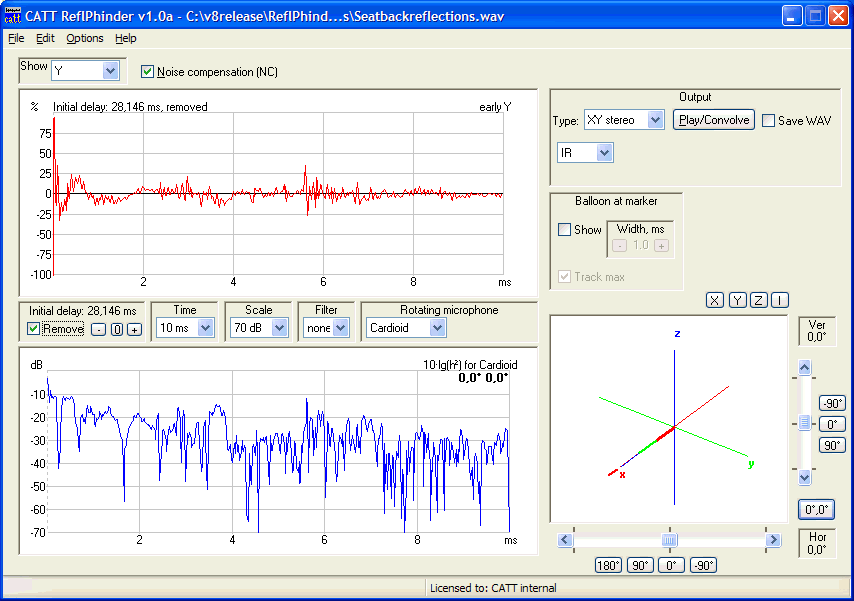Expand the XY stereo output type dropdown
The height and width of the screenshot is (601, 854).
click(x=655, y=120)
